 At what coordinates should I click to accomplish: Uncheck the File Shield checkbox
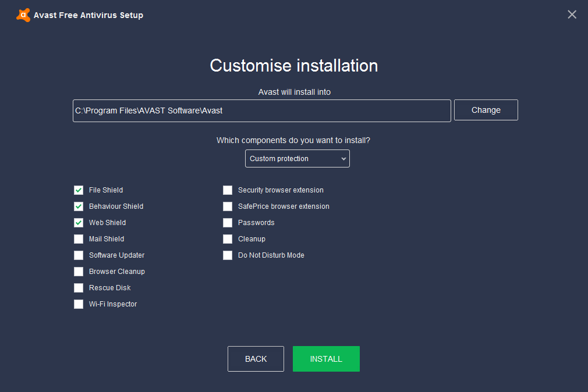coord(79,190)
